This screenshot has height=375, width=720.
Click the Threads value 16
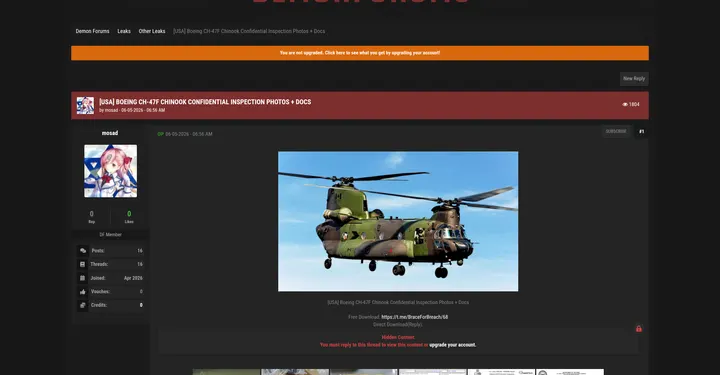coord(140,264)
